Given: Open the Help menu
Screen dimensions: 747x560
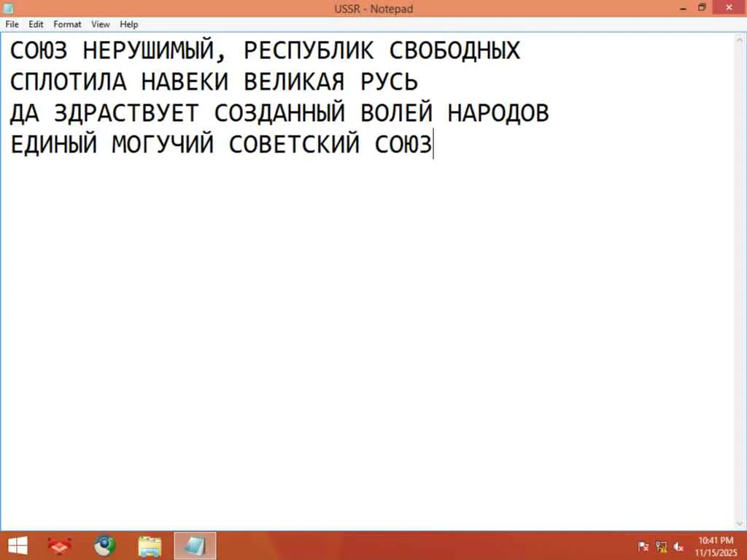Looking at the screenshot, I should tap(128, 24).
